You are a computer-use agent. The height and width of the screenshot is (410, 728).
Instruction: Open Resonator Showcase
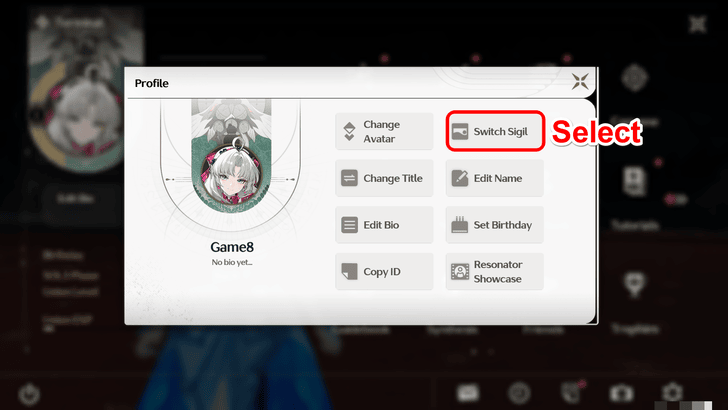click(x=494, y=272)
